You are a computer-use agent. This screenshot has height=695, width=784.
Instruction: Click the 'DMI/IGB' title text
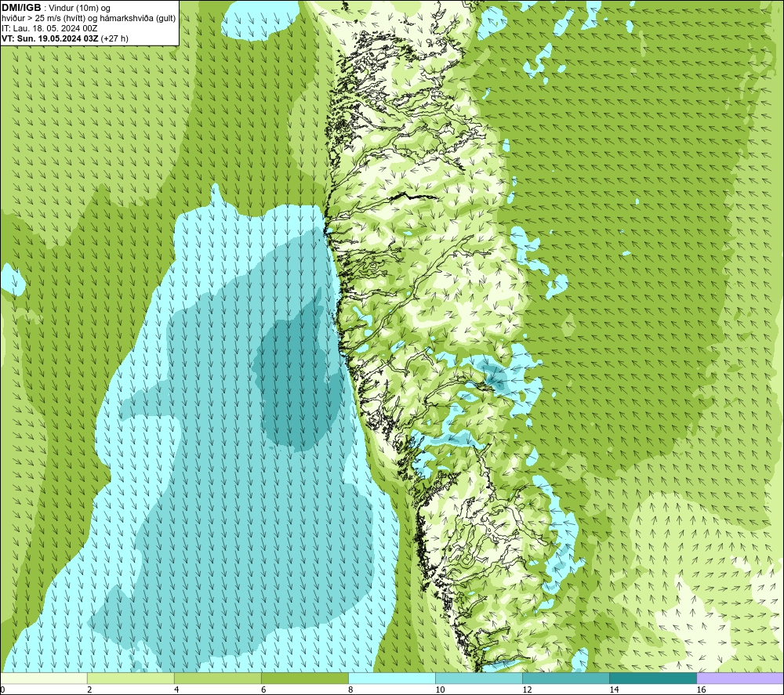21,8
